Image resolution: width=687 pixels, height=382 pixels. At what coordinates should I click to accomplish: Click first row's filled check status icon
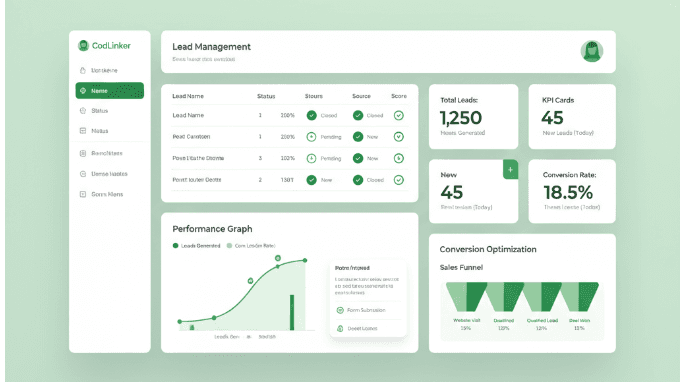[x=312, y=115]
